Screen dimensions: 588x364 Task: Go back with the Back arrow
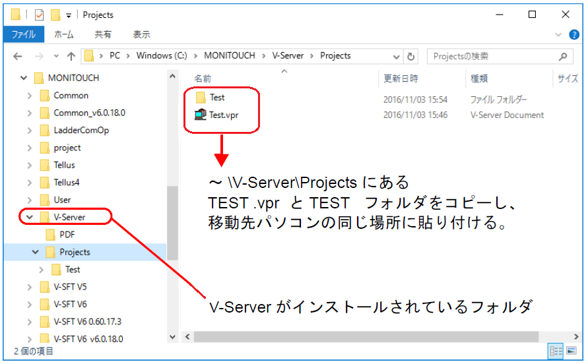(18, 56)
